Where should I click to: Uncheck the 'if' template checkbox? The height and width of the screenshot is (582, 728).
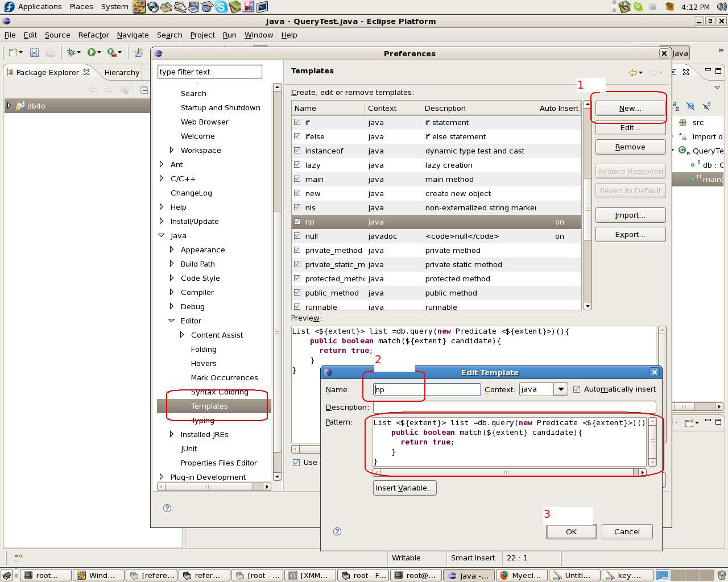point(297,122)
